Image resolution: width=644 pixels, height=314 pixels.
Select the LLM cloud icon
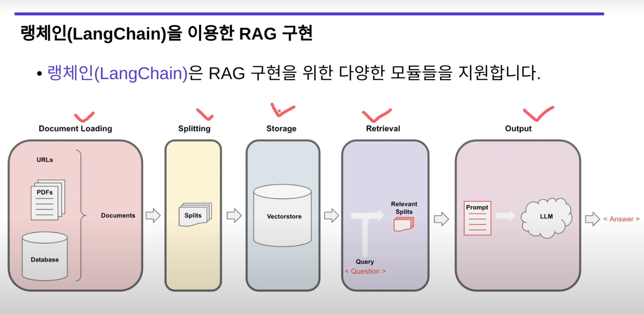click(x=546, y=217)
